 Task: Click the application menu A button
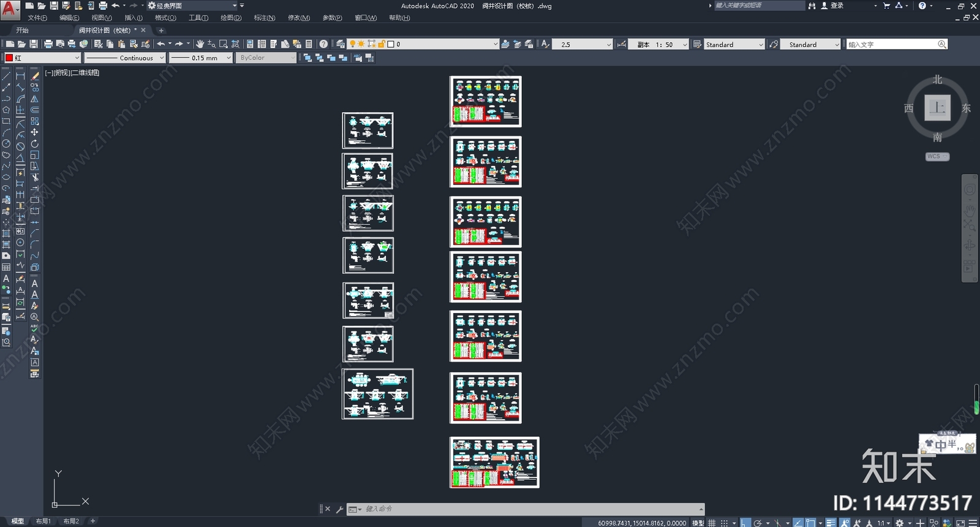pyautogui.click(x=10, y=9)
